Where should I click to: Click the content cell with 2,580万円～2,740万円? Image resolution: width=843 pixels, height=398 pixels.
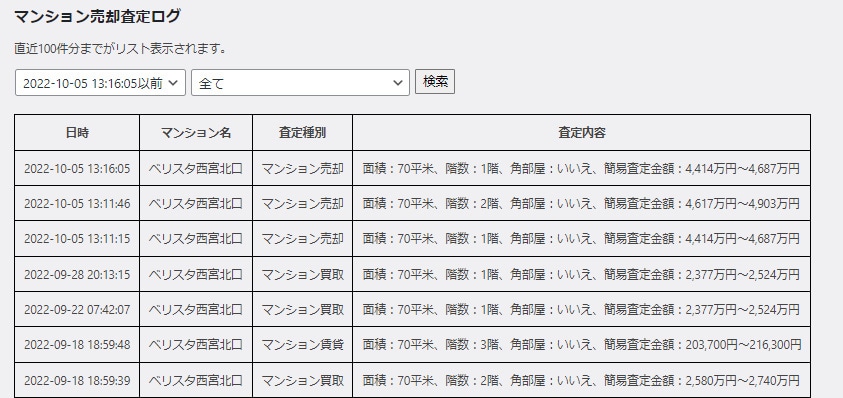point(582,380)
